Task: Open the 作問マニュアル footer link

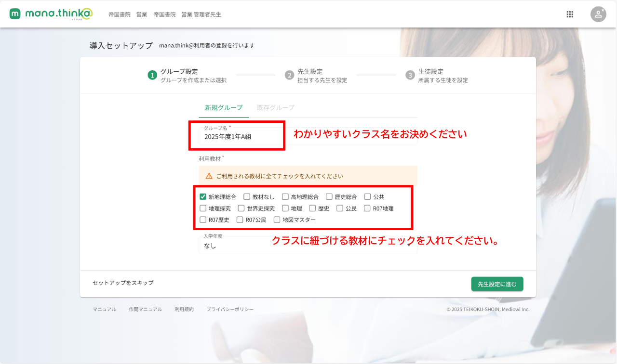Action: pyautogui.click(x=145, y=309)
